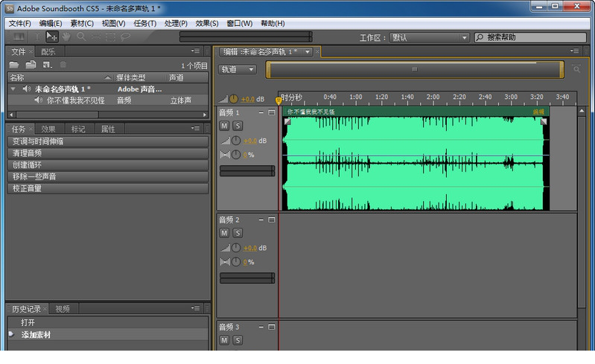Solo 音频 3 with S button
This screenshot has height=364, width=595.
[x=238, y=340]
